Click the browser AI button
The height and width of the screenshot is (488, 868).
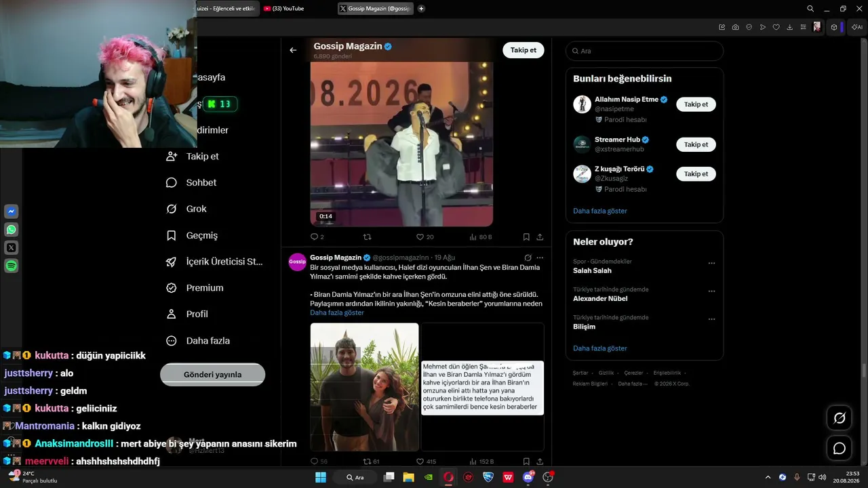tap(857, 27)
